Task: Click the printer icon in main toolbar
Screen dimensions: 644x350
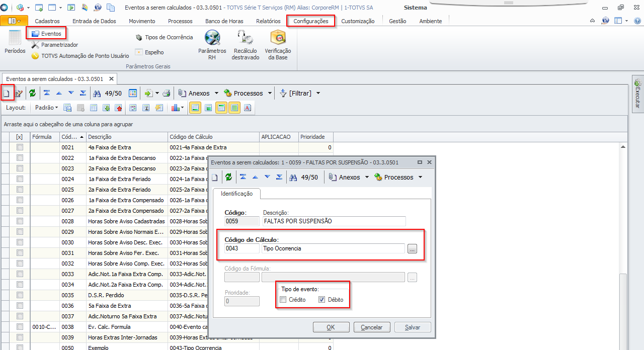Action: pos(167,93)
